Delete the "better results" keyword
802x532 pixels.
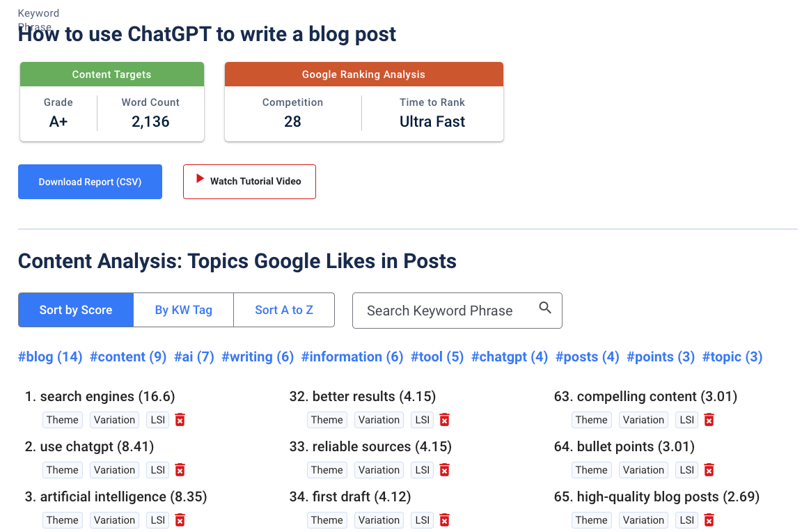[x=444, y=419]
